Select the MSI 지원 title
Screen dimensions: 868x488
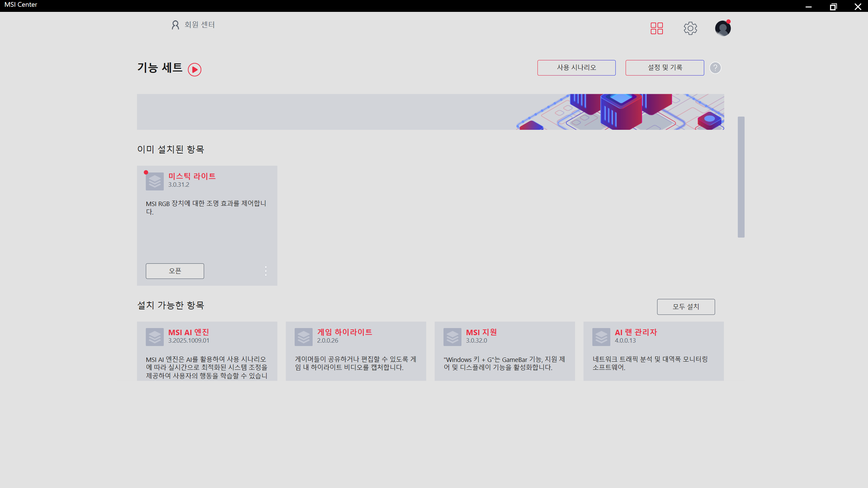[x=481, y=332]
